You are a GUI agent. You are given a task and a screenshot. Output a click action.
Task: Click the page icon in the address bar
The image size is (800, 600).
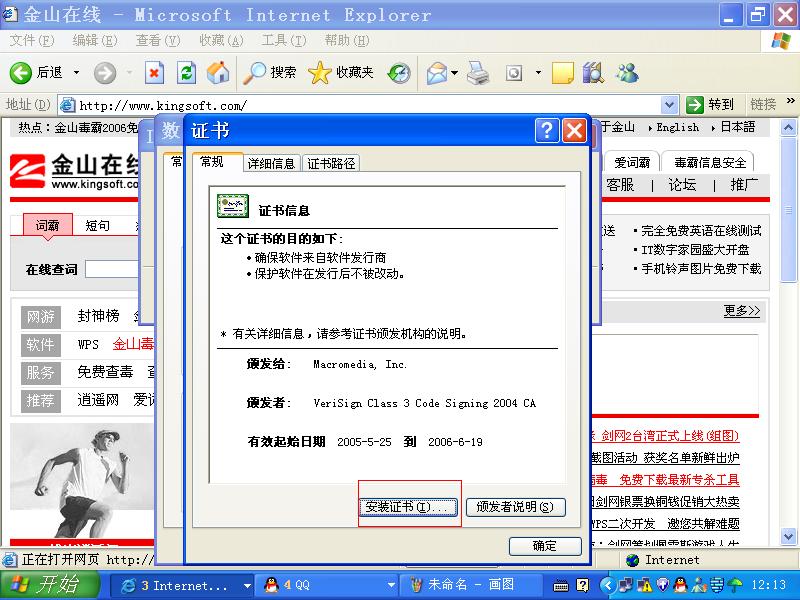67,106
